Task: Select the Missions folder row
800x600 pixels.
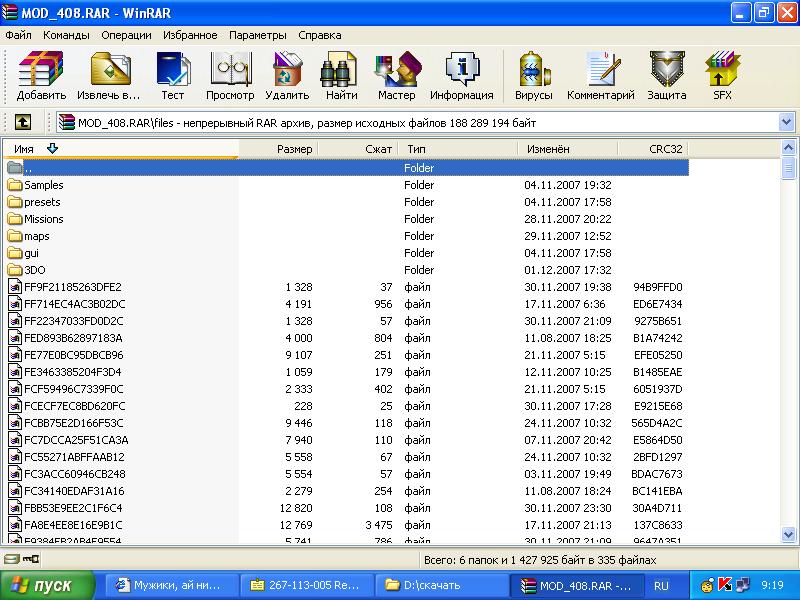Action: [x=348, y=219]
